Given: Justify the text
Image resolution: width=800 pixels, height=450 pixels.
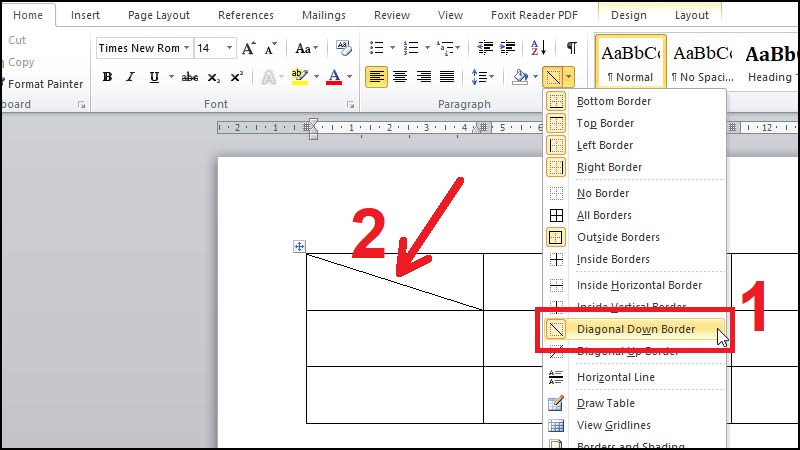Looking at the screenshot, I should coord(447,77).
